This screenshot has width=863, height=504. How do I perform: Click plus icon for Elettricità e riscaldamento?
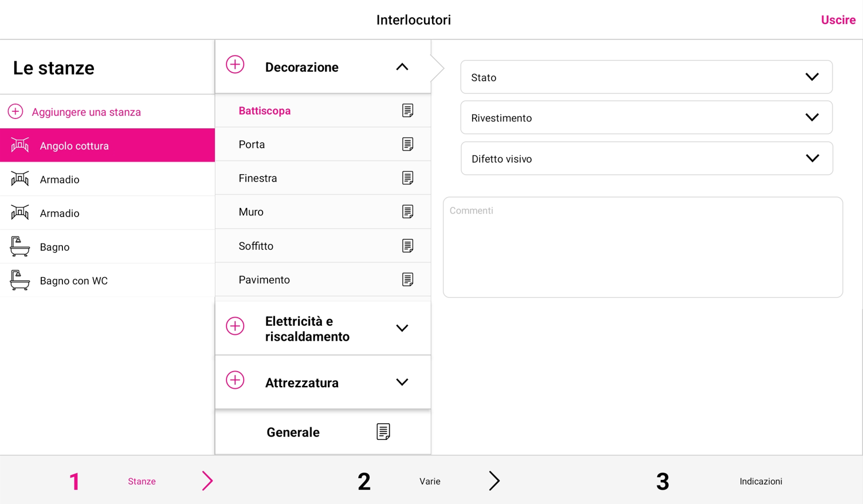[235, 326]
